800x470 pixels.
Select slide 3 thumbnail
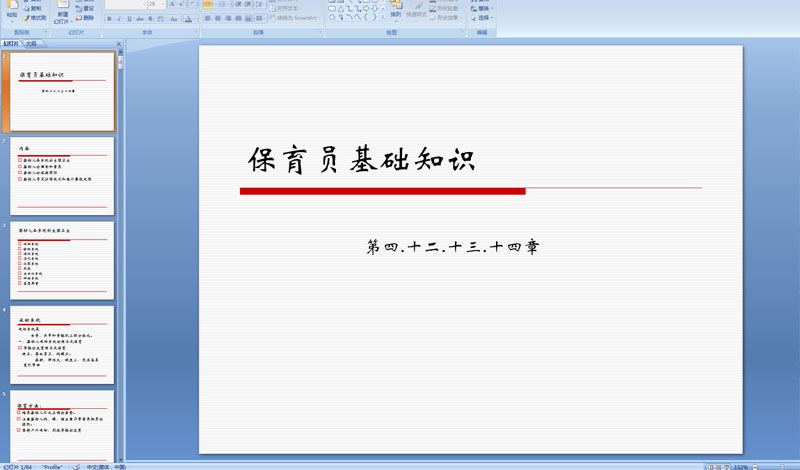(x=62, y=260)
